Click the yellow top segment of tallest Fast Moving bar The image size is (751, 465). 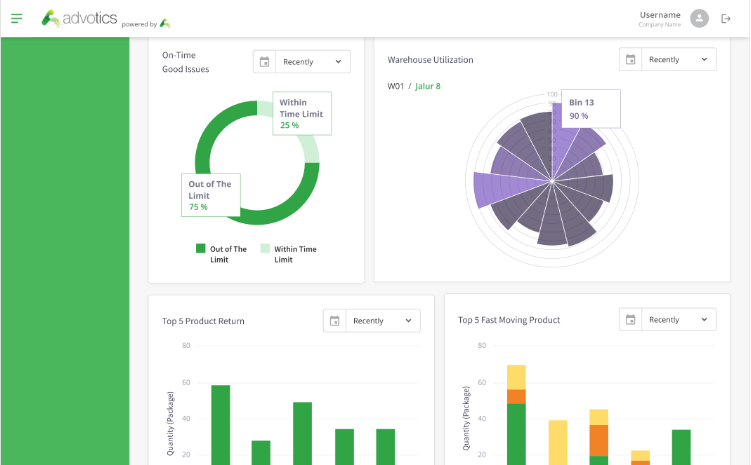pos(516,377)
